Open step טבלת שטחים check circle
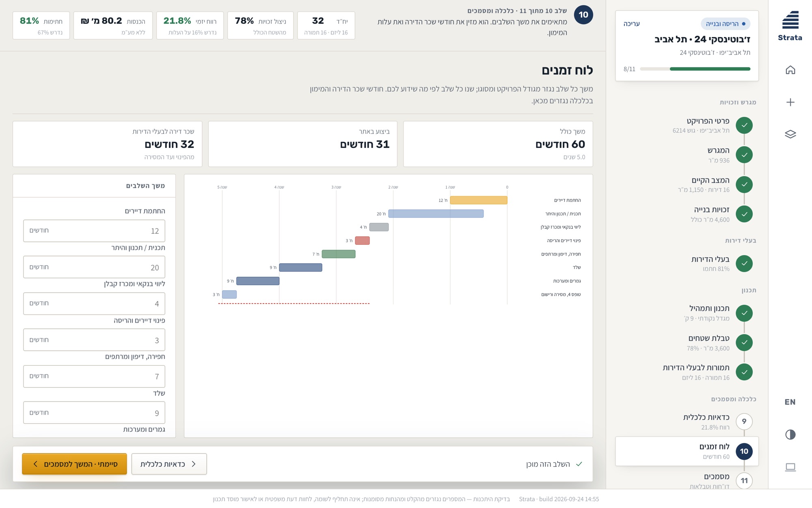The width and height of the screenshot is (812, 508). 744,343
